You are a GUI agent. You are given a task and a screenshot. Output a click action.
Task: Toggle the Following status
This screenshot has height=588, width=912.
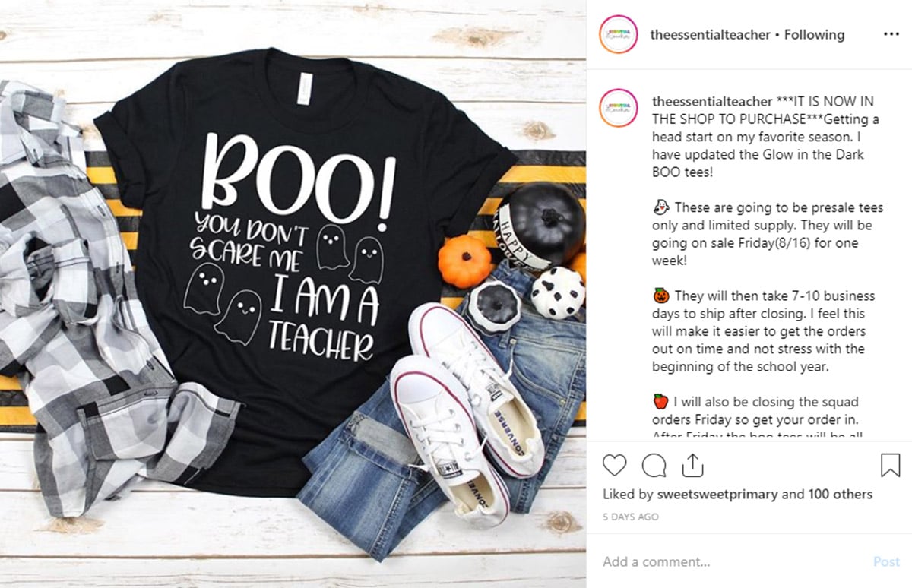pyautogui.click(x=814, y=35)
